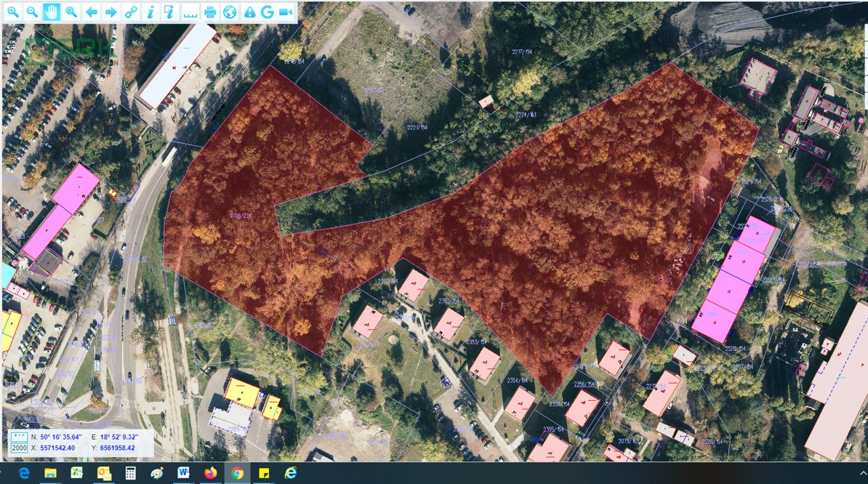
Task: Open the measure ruler tool
Action: [x=191, y=12]
